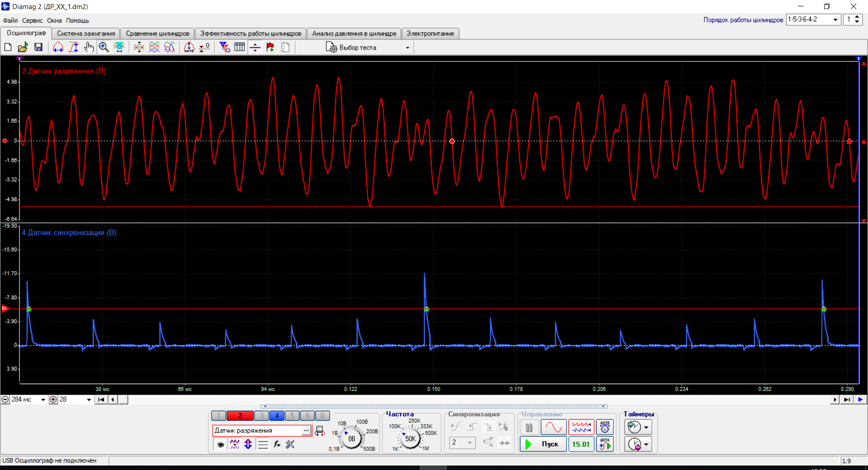Create a new blank oscillogram file
Image resolution: width=868 pixels, height=470 pixels.
[x=8, y=47]
